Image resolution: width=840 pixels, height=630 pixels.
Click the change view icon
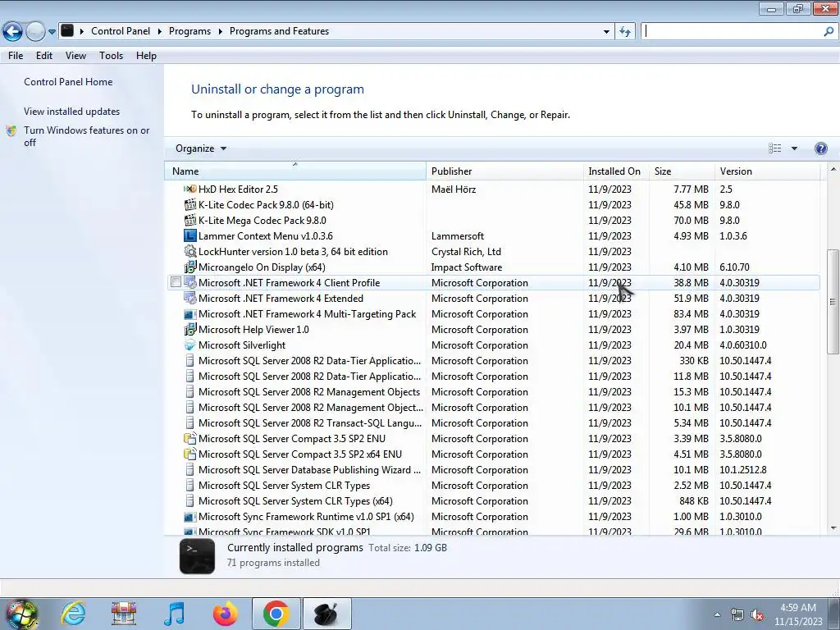[x=774, y=148]
